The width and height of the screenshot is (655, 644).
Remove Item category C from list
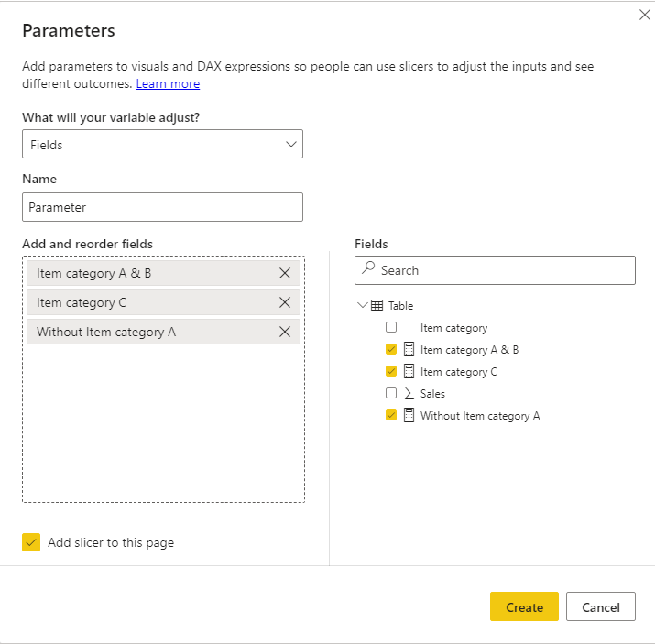coord(285,302)
